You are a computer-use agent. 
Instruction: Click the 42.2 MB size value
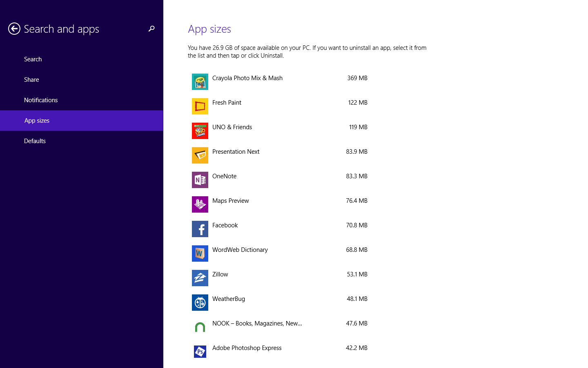pos(356,348)
